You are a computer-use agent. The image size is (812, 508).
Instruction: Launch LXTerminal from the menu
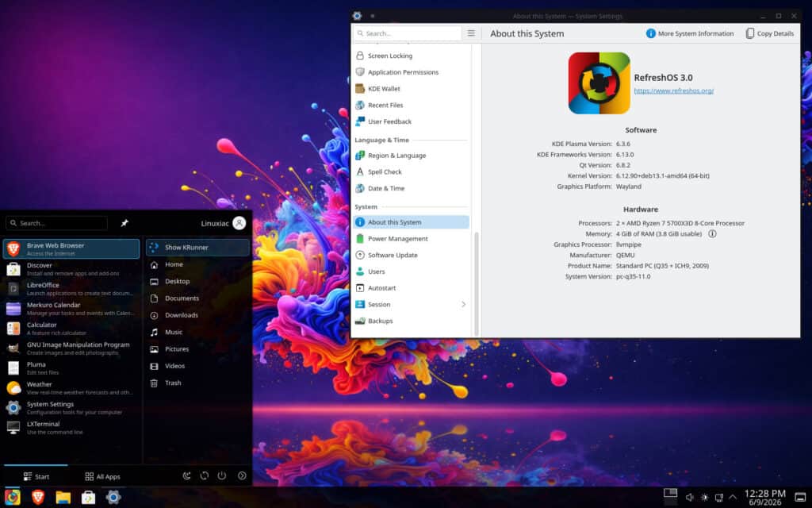tap(71, 428)
